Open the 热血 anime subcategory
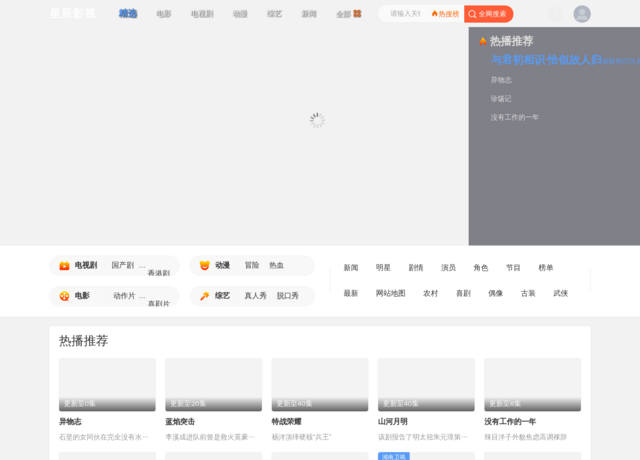The width and height of the screenshot is (640, 460). 276,265
